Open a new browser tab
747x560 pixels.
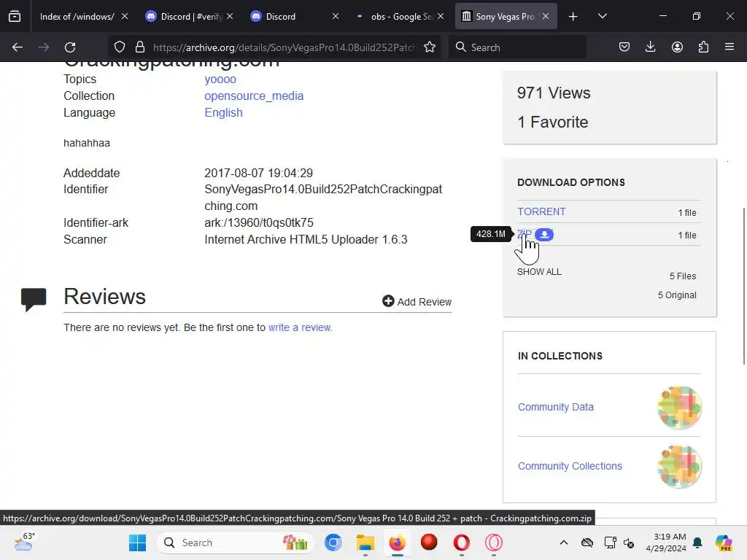click(x=573, y=16)
